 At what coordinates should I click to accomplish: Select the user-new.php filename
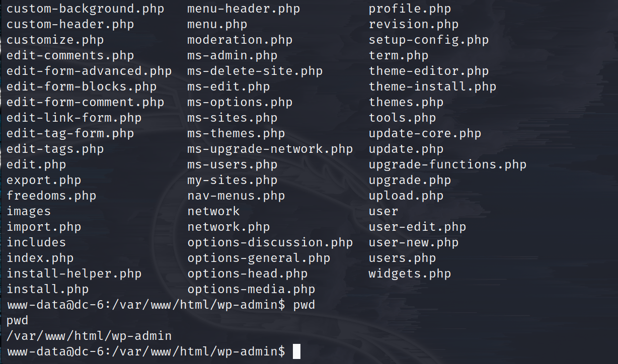(414, 243)
